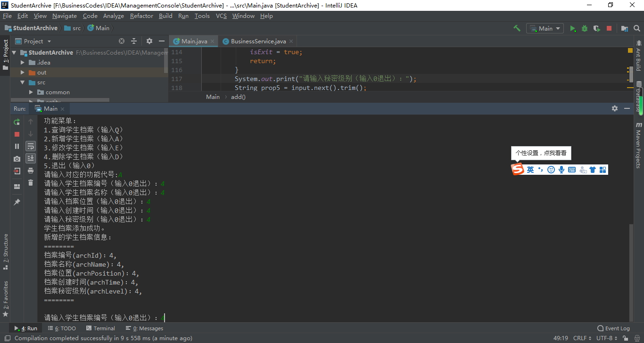Collapse the src folder

coord(22,82)
